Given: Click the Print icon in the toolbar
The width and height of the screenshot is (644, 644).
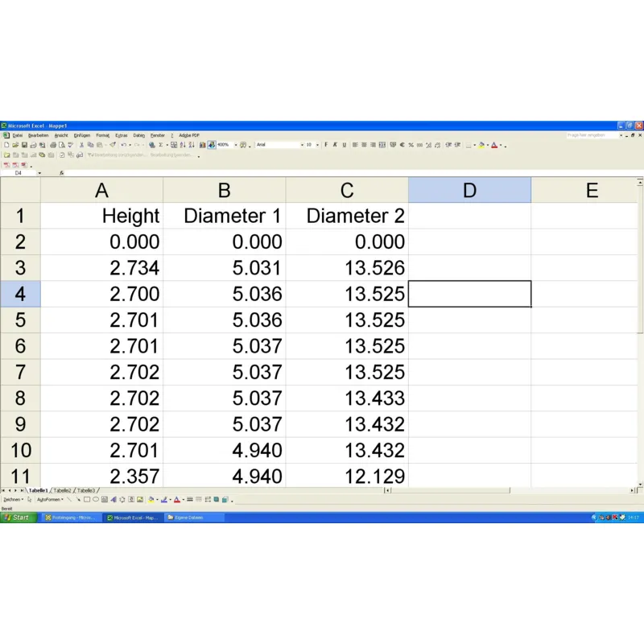Looking at the screenshot, I should [53, 145].
